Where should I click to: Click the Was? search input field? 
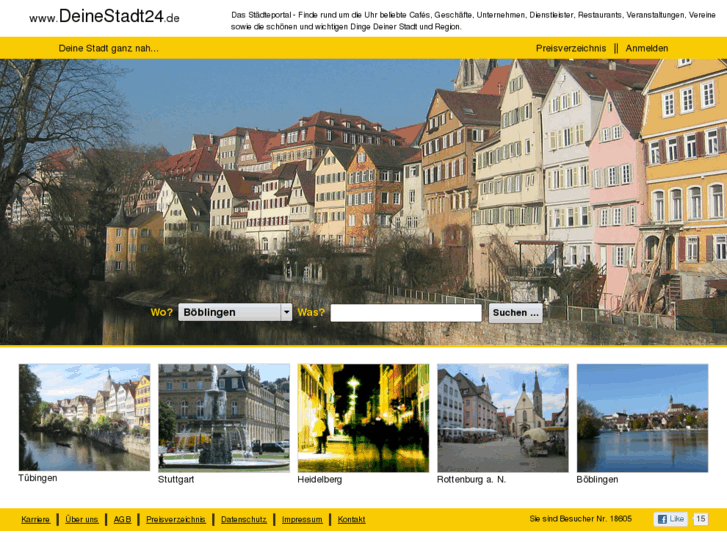(x=406, y=313)
